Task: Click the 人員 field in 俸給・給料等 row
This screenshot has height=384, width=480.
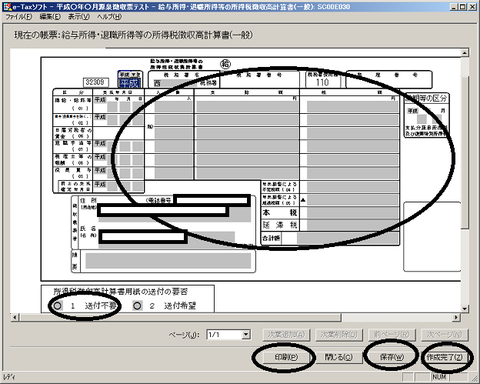Action: (x=173, y=107)
